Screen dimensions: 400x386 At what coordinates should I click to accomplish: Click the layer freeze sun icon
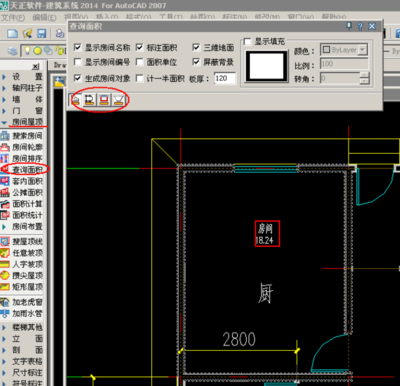click(37, 51)
